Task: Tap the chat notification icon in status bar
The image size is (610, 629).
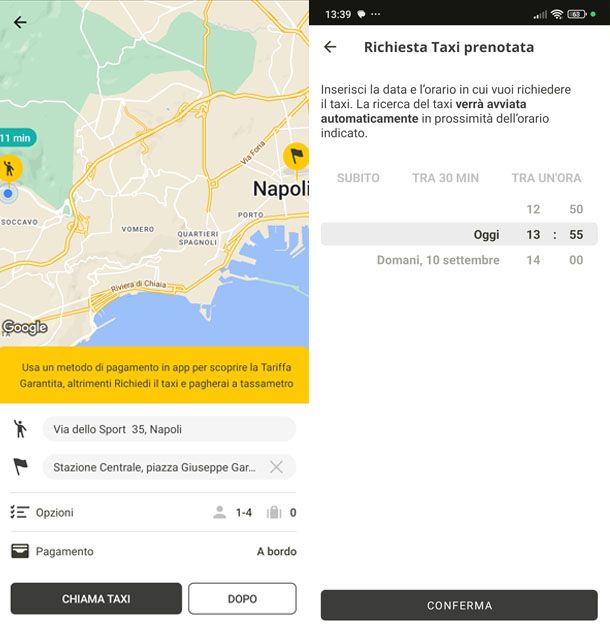Action: (x=361, y=14)
